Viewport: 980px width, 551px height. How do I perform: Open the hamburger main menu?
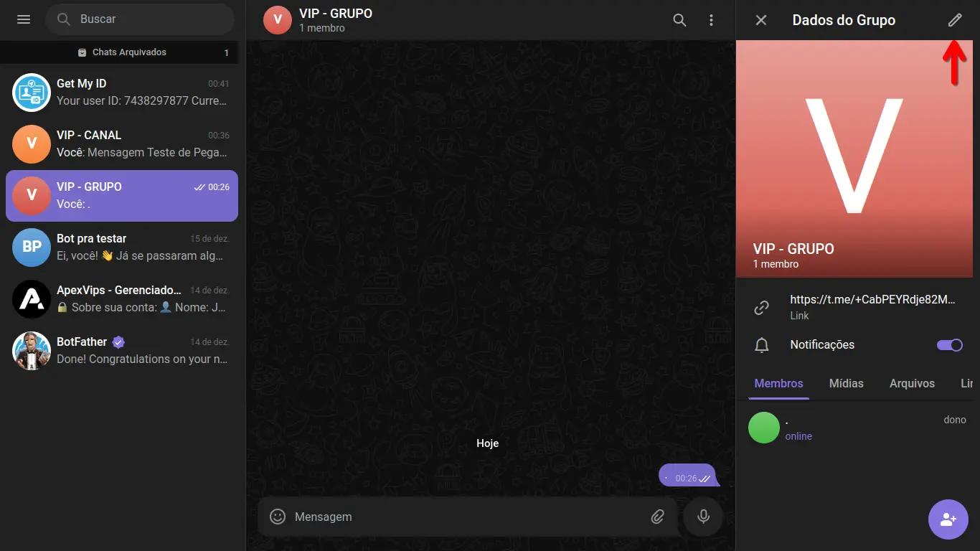[24, 19]
